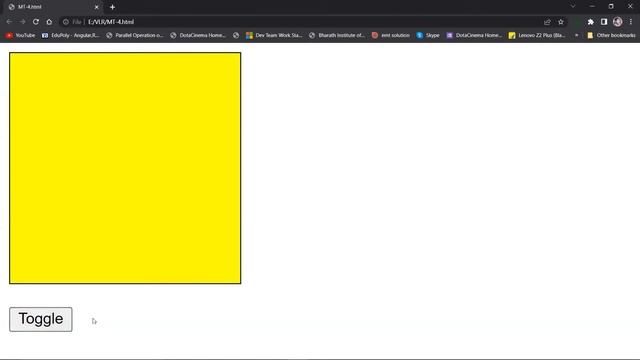
Task: Open Bharath Institute bookmark
Action: click(x=337, y=36)
